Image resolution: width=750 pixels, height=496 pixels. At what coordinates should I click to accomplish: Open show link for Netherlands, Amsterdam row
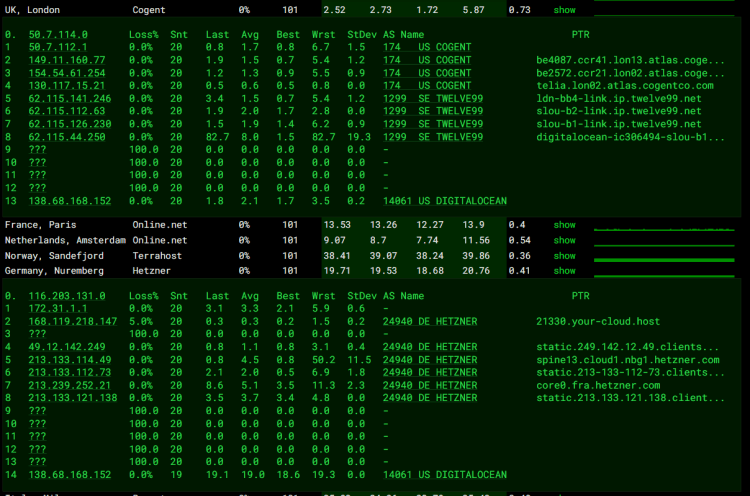point(564,240)
